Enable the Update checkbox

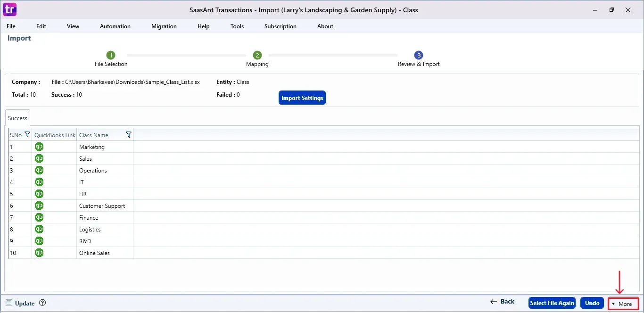(9, 303)
